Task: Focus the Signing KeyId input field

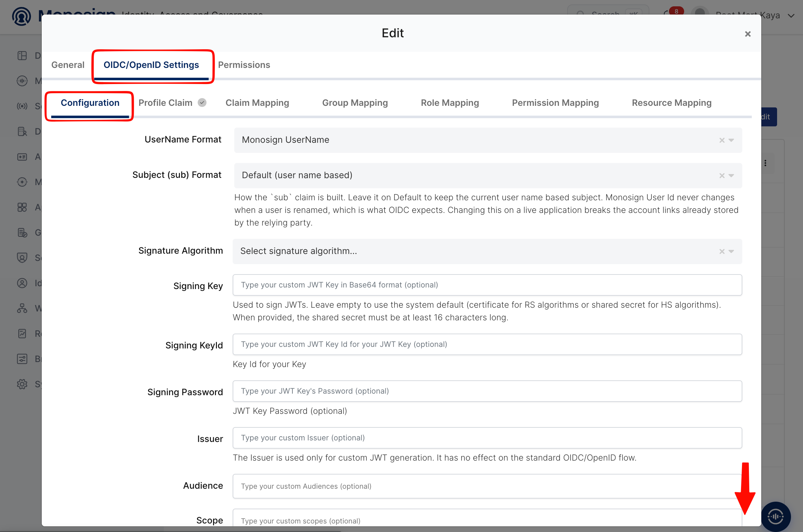Action: 487,344
